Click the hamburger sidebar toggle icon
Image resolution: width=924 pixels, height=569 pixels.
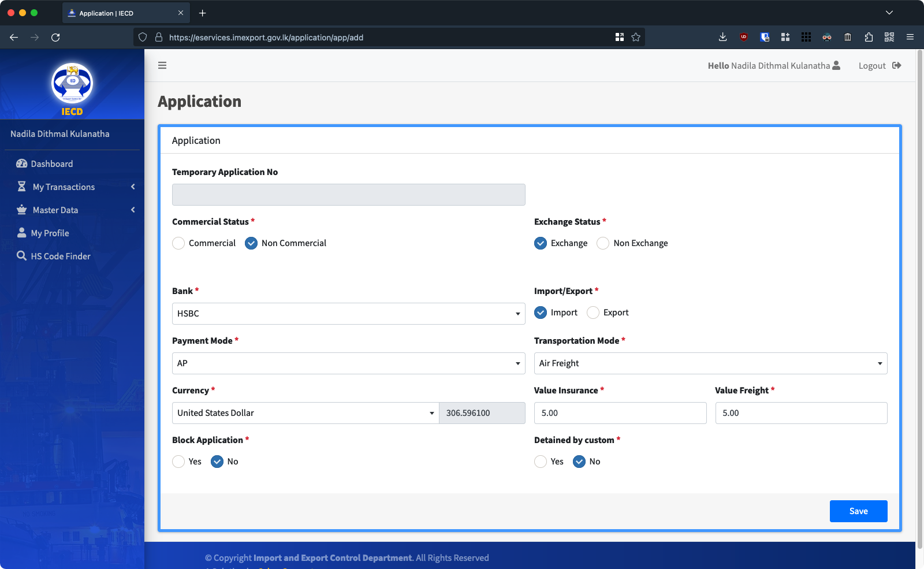162,65
